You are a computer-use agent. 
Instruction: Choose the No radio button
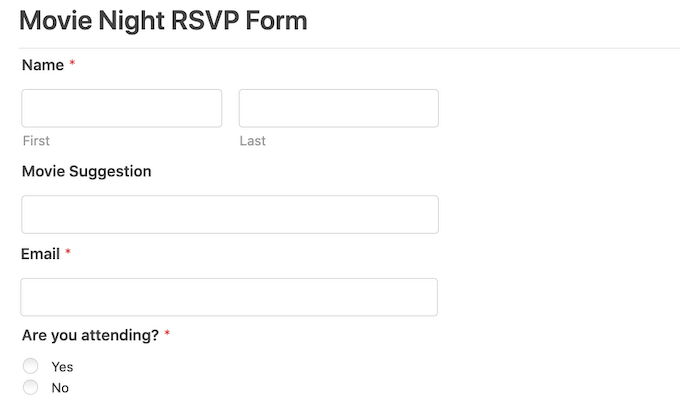[30, 387]
